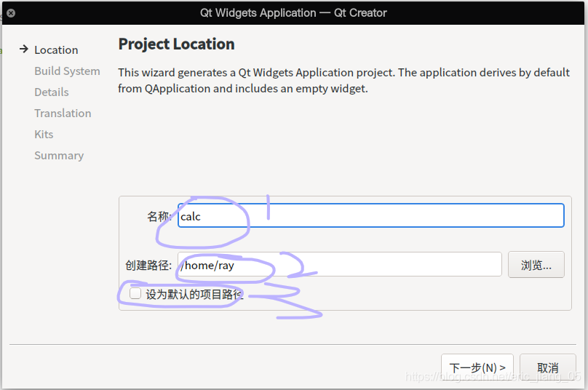Click the Project Location heading
Image resolution: width=588 pixels, height=390 pixels.
pos(176,44)
